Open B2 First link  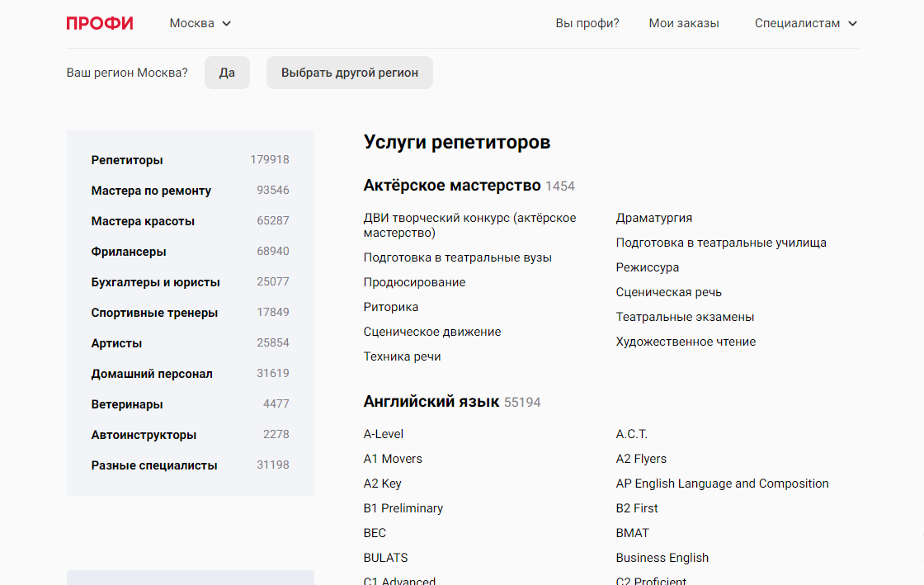636,508
